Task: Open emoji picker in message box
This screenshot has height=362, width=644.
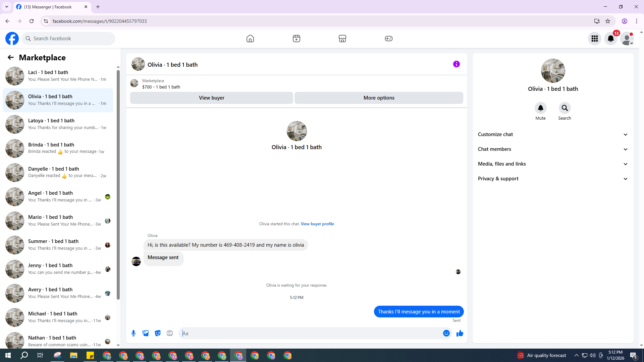Action: click(x=446, y=333)
